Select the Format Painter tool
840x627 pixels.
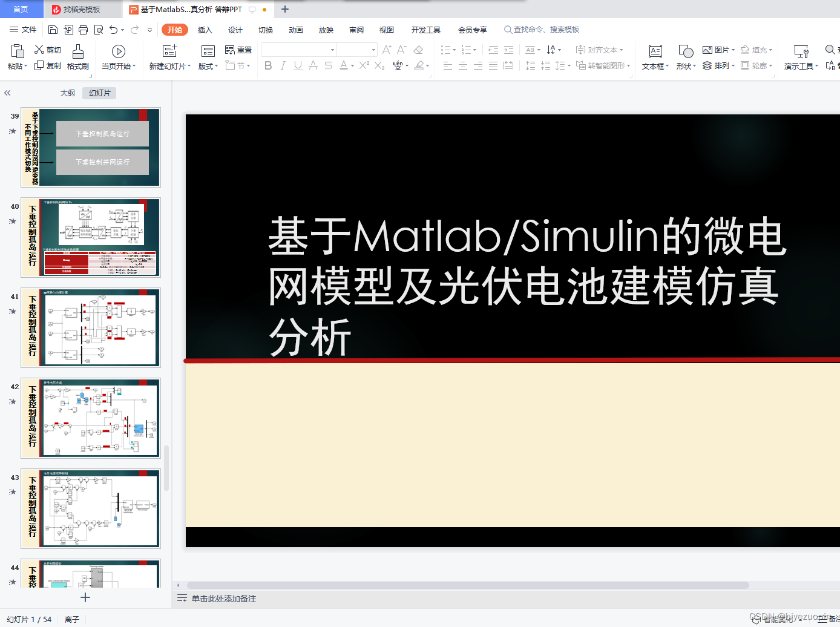click(x=78, y=57)
